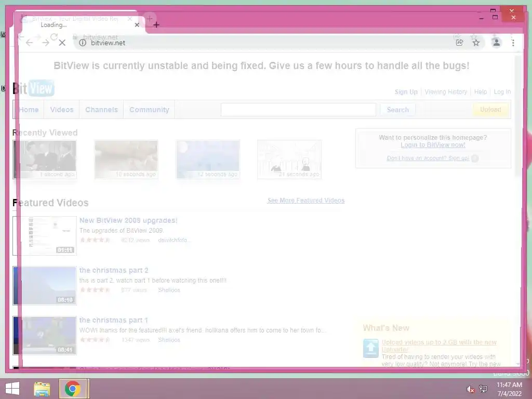The image size is (532, 399).
Task: Open thumbnail viewed 1 second ago
Action: (45, 159)
